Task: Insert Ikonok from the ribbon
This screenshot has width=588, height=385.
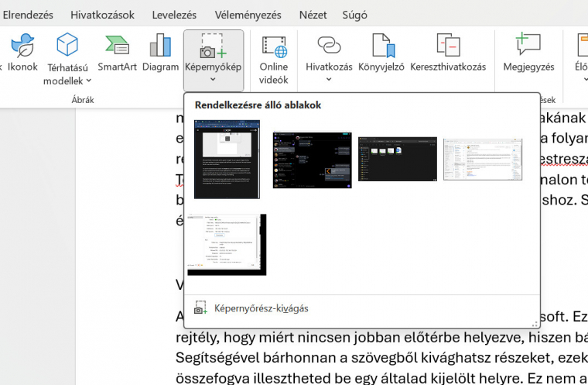Action: (23, 53)
